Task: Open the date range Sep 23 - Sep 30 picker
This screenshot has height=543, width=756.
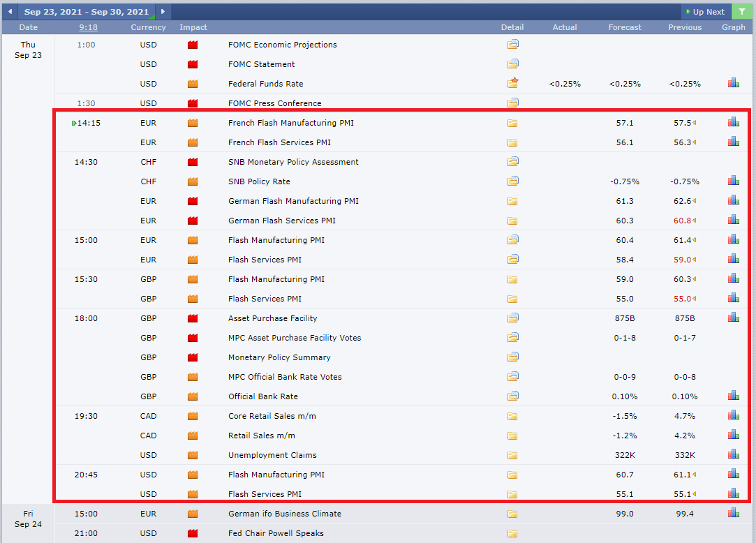Action: point(87,12)
